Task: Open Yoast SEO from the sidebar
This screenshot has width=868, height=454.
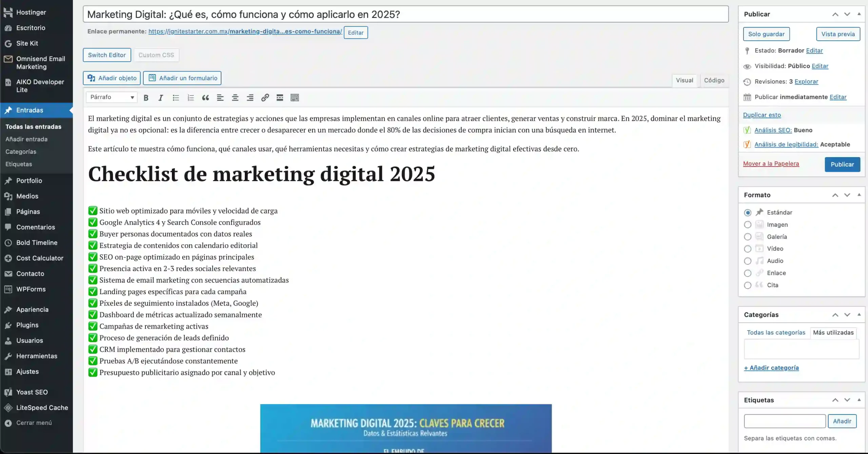Action: point(32,392)
